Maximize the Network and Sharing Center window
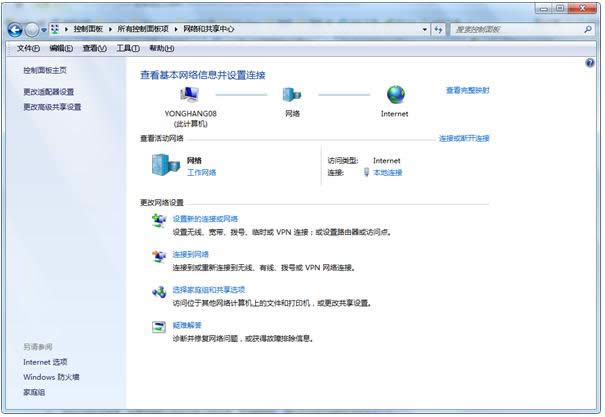This screenshot has width=605, height=417. 560,8
